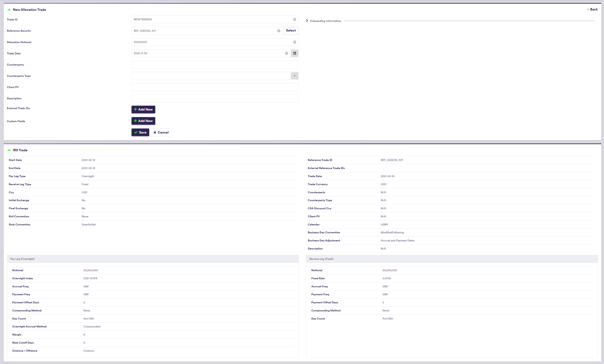604x364 pixels.
Task: Click the Select reference security button
Action: [x=291, y=31]
